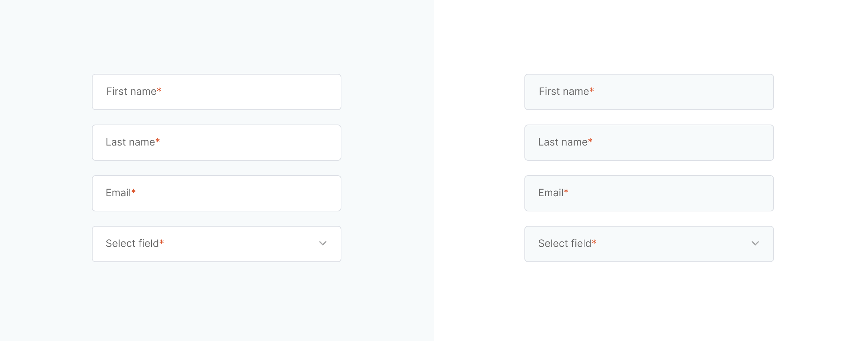Click the red asterisk in white Email field
868x341 pixels.
[x=133, y=191]
